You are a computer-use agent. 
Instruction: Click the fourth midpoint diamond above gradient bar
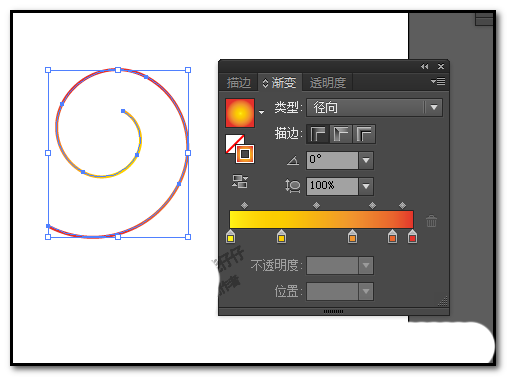click(x=402, y=205)
